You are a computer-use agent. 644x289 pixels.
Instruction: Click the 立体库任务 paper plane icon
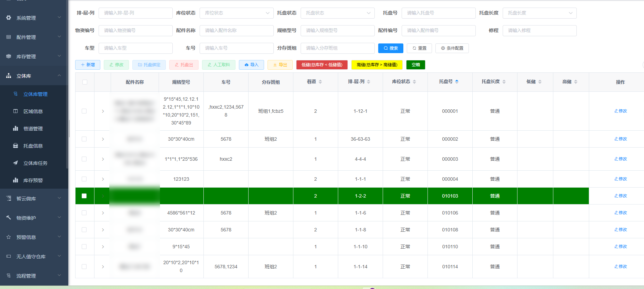(16, 163)
